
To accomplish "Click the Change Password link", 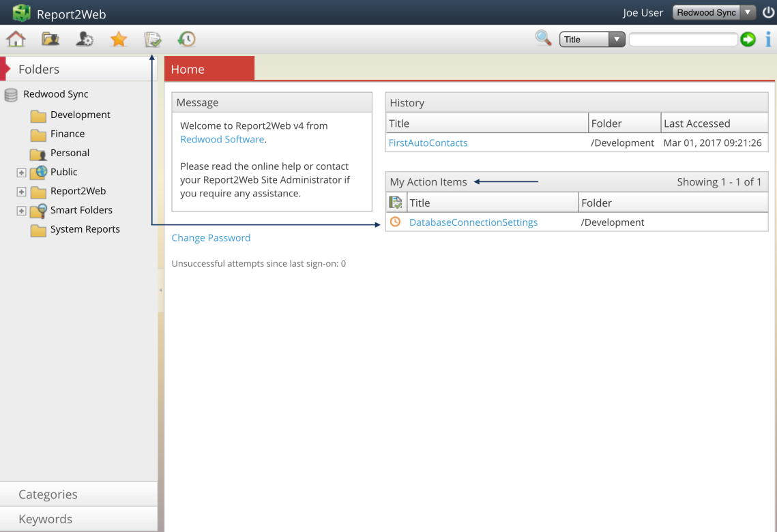I will coord(209,237).
